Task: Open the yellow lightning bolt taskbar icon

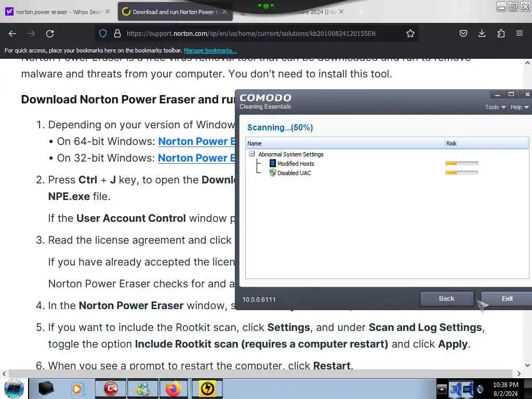Action: (207, 389)
